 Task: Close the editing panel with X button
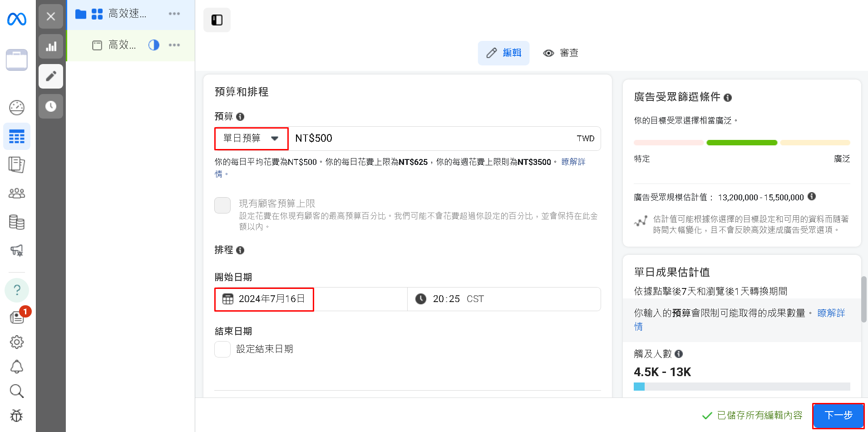click(51, 16)
